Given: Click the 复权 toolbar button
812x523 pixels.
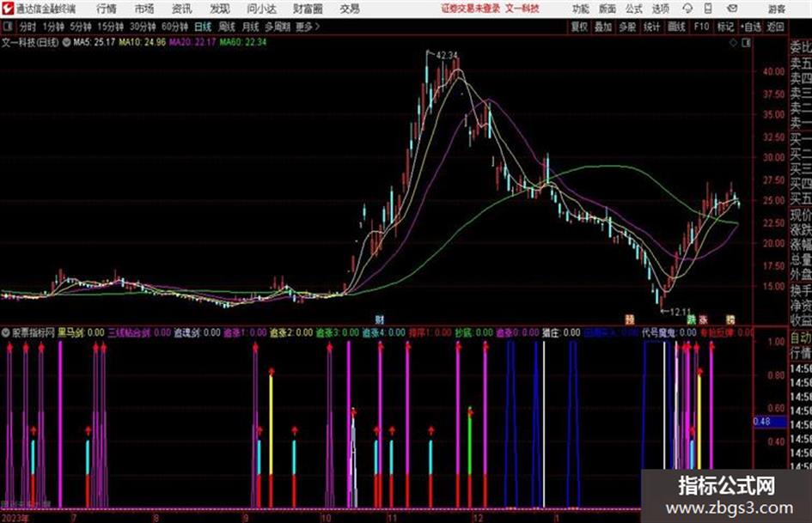Looking at the screenshot, I should pos(579,27).
